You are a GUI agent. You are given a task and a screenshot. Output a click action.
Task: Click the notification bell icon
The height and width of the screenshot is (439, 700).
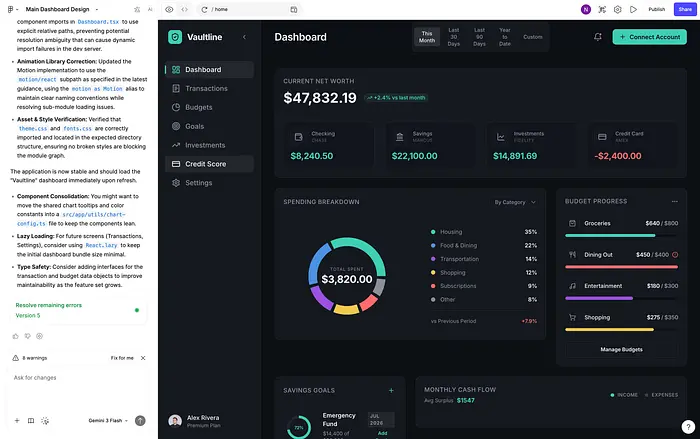[x=598, y=37]
